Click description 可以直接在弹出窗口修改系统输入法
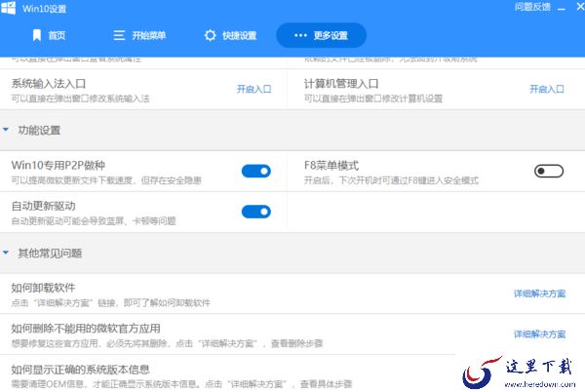Screen dimensions: 585x392 81,98
